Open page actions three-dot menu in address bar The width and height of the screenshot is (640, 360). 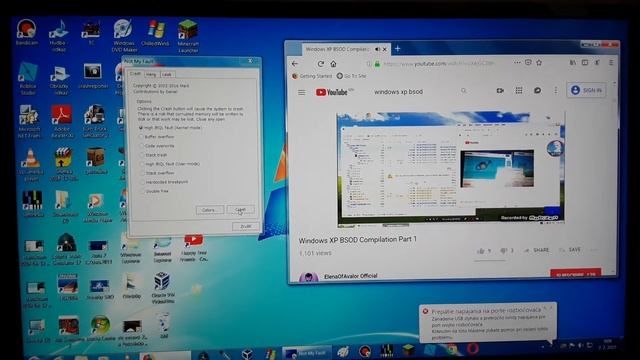coord(517,63)
